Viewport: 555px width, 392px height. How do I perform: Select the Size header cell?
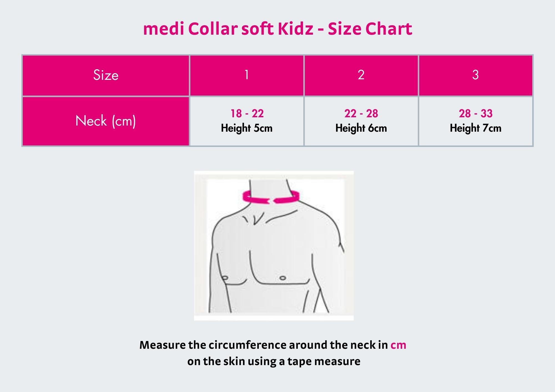point(106,75)
